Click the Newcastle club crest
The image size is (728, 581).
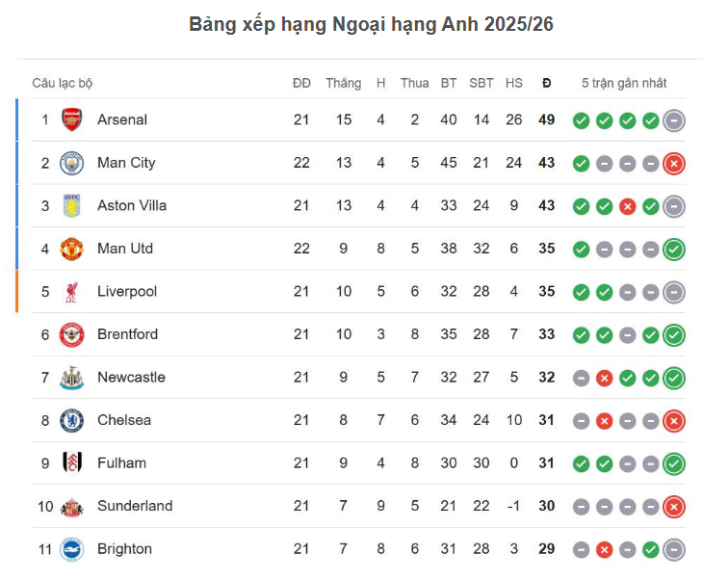click(x=72, y=378)
